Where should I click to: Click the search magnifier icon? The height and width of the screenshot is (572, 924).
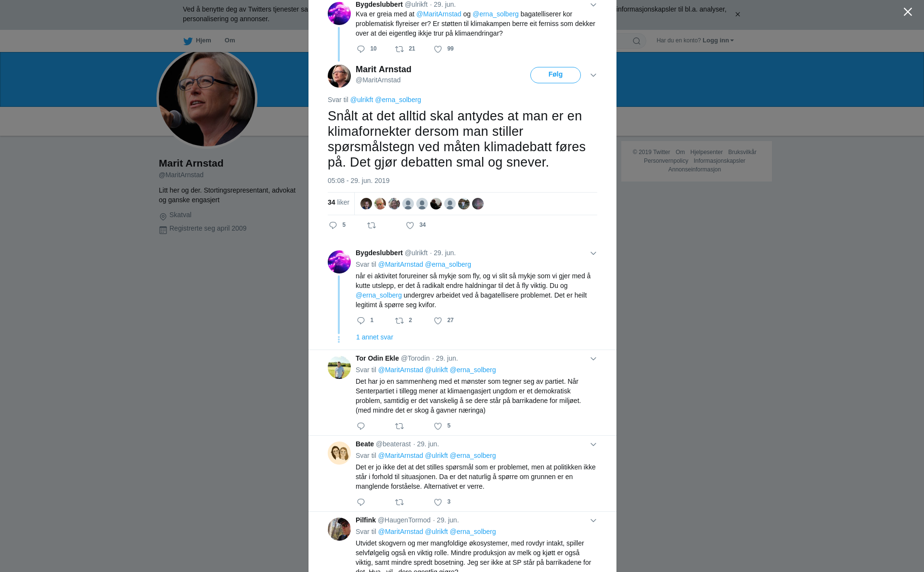637,41
